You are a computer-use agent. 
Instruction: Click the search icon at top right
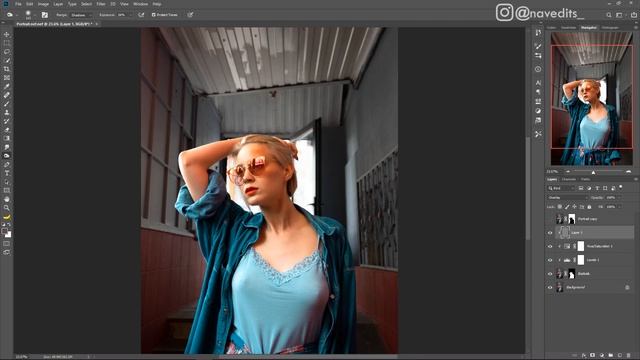(x=609, y=15)
